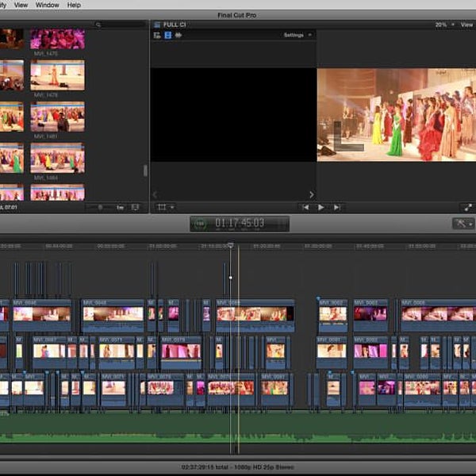Click the browser clip appearance icon

click(x=135, y=207)
